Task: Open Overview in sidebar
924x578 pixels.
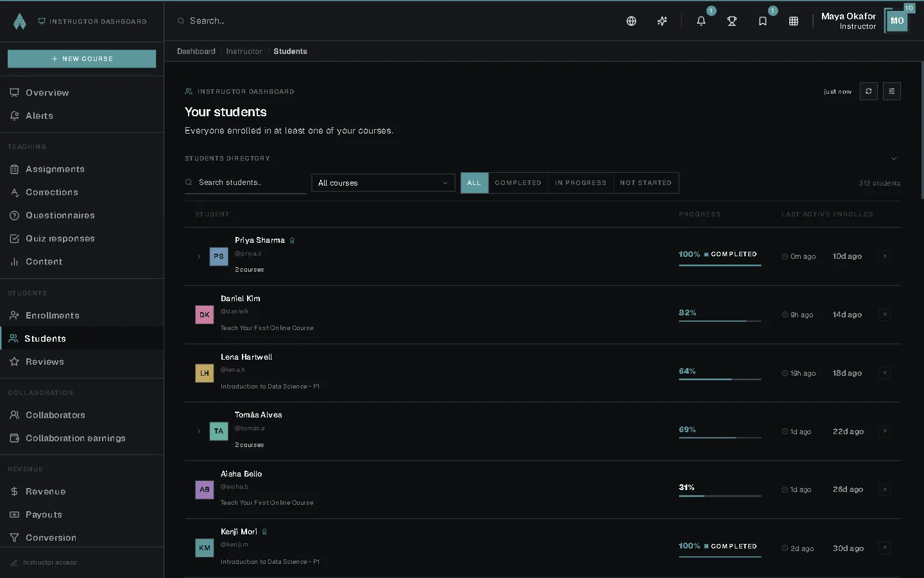Action: pos(81,92)
